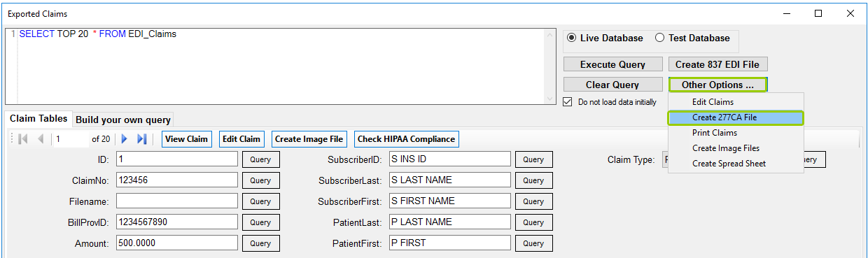Maximize the Exported Claims window
The width and height of the screenshot is (868, 258).
click(x=818, y=13)
